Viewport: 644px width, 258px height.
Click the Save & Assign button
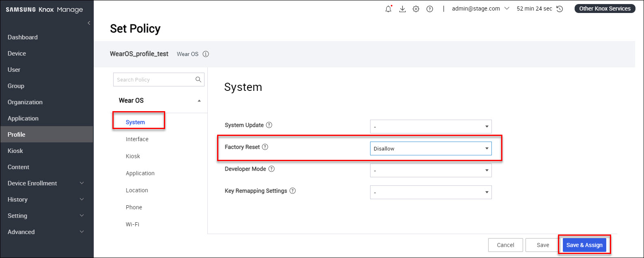pyautogui.click(x=584, y=245)
